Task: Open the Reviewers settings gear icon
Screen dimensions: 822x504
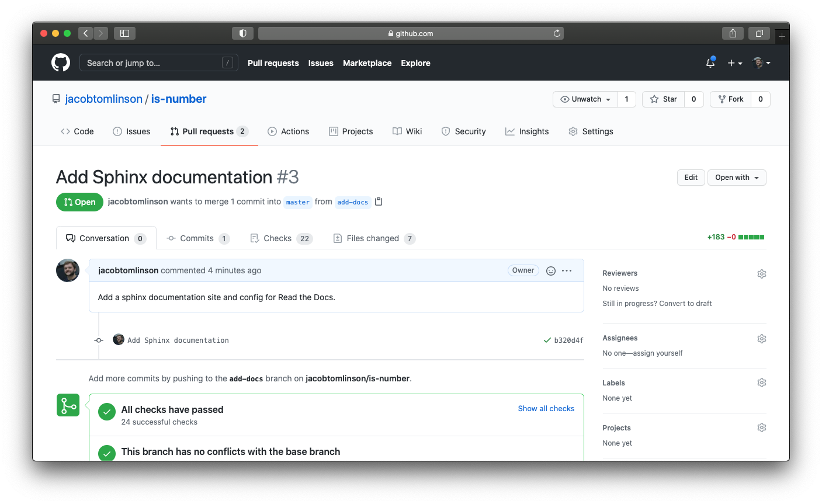Action: click(x=761, y=273)
